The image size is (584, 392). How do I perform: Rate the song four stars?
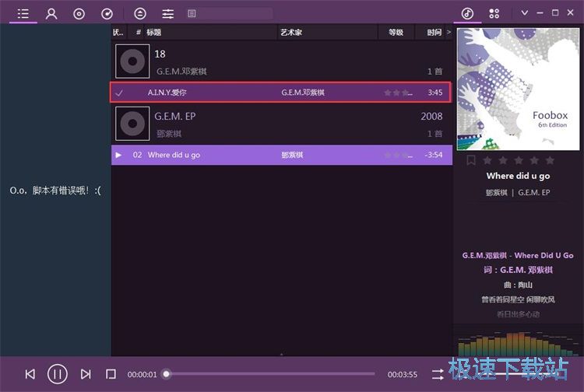[534, 160]
